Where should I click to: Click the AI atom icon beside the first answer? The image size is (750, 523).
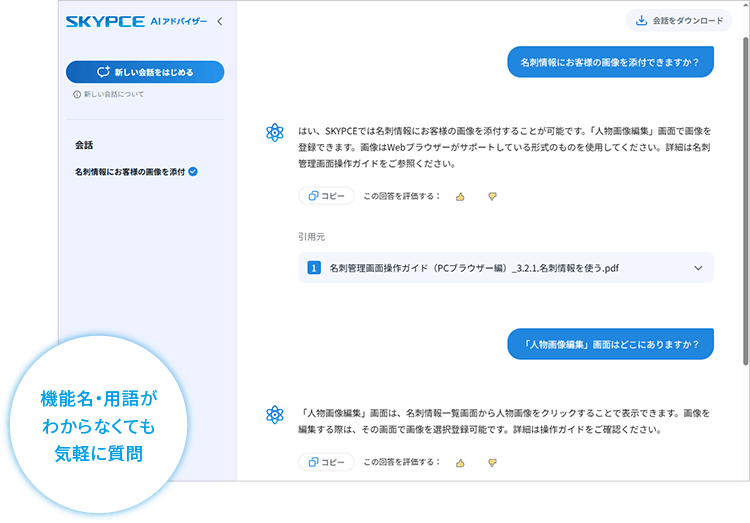pos(275,132)
